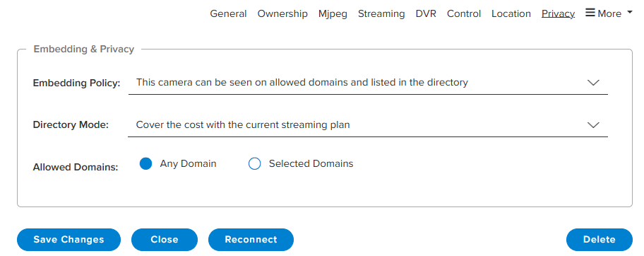
Task: Open the Ownership tab
Action: tap(282, 13)
